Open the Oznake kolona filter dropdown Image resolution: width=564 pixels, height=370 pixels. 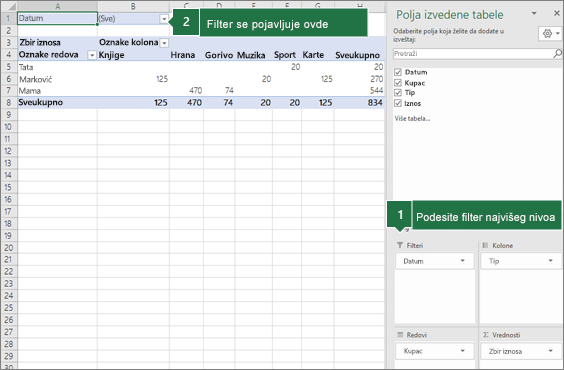164,43
